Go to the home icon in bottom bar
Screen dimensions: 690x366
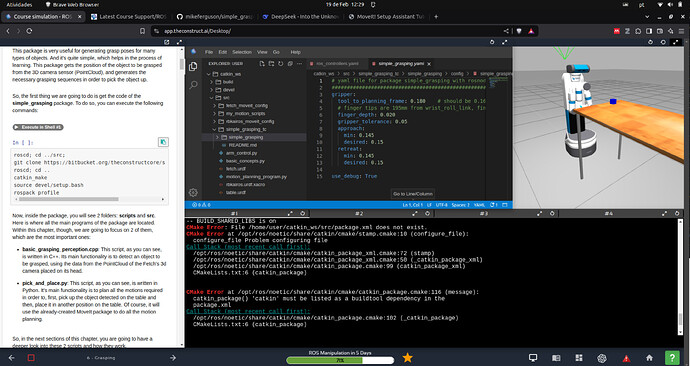[649, 358]
